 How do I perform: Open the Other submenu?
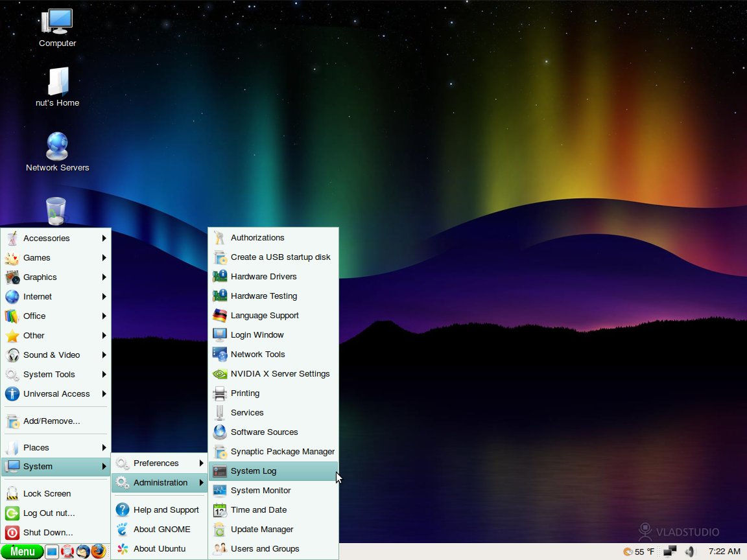(x=56, y=336)
